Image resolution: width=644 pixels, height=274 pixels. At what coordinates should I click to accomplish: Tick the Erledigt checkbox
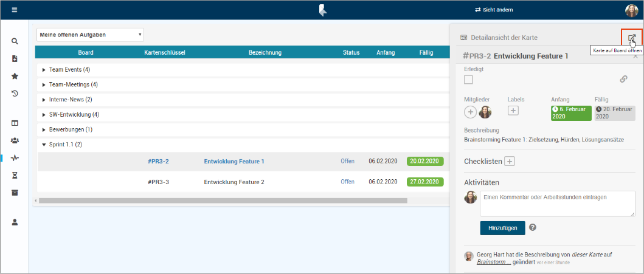(x=468, y=80)
